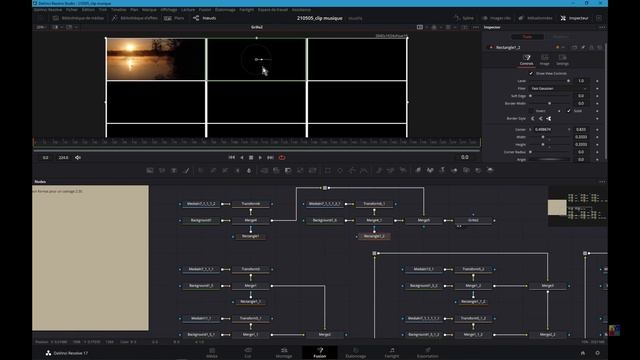This screenshot has width=640, height=360.
Task: Add a Transform node from the toolbar
Action: coord(312,170)
